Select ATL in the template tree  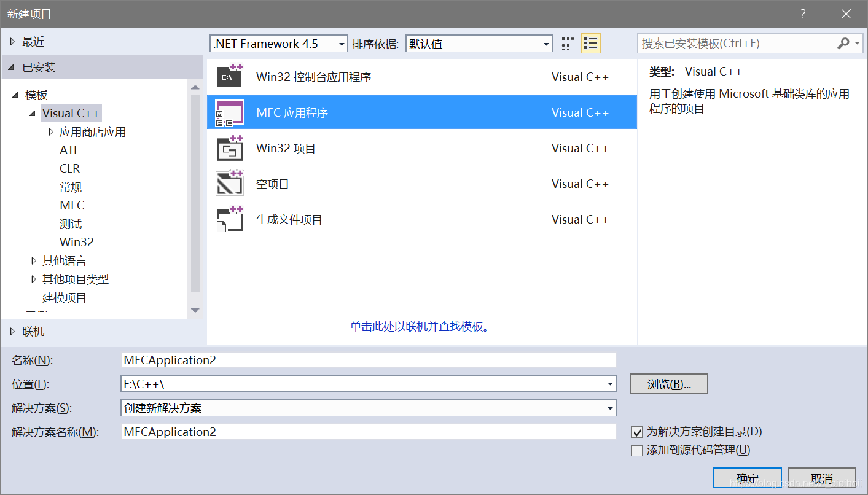pyautogui.click(x=69, y=150)
